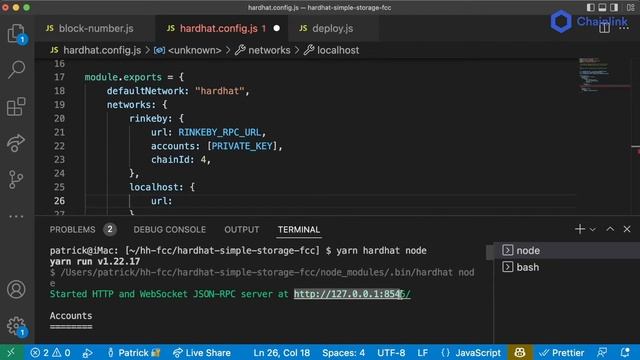This screenshot has height=360, width=640.
Task: Open the Extensions view in activity bar
Action: (x=16, y=107)
